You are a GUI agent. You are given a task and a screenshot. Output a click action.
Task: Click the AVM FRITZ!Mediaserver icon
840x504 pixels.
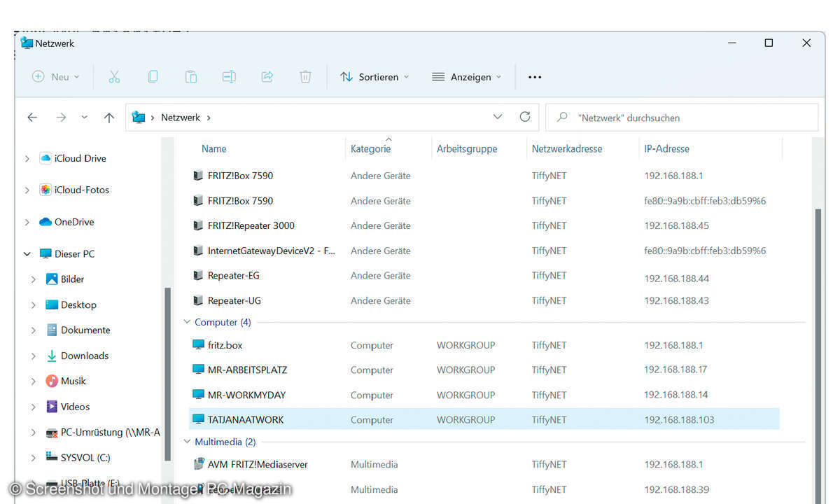pyautogui.click(x=199, y=464)
